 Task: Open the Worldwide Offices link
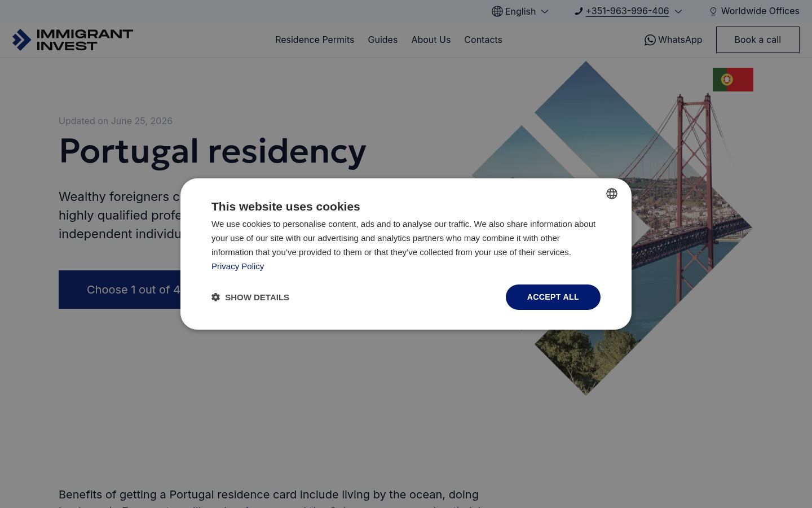tap(760, 11)
